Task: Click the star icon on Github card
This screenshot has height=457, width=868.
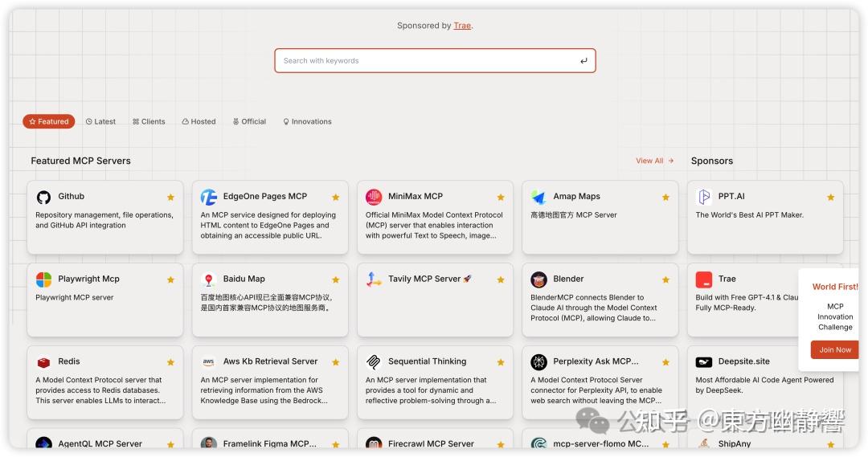Action: click(x=170, y=197)
